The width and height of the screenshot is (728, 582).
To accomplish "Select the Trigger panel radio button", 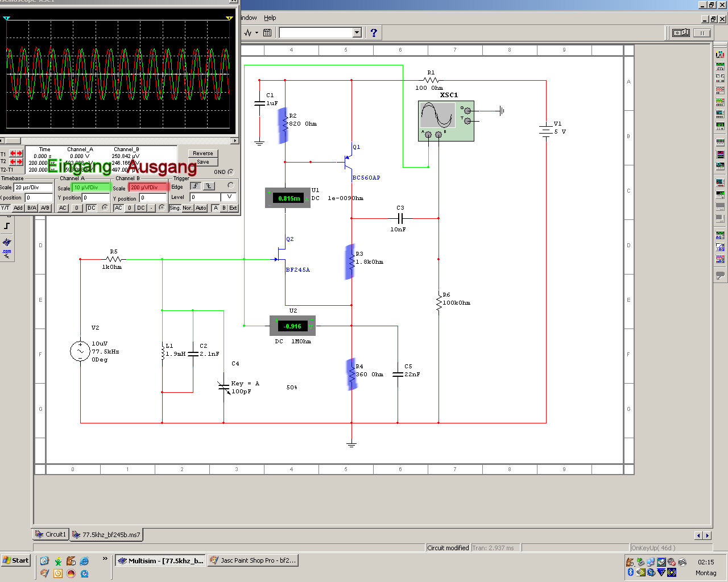I will [230, 185].
